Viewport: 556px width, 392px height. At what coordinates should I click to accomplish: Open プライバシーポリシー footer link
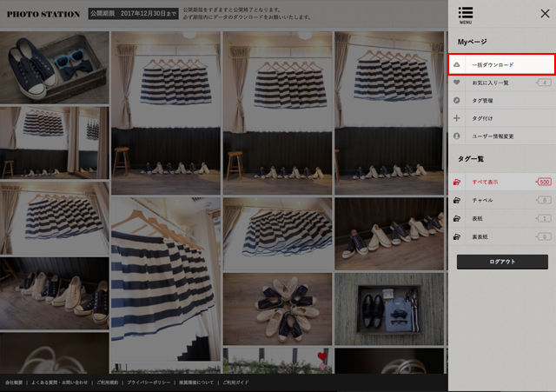coord(148,382)
